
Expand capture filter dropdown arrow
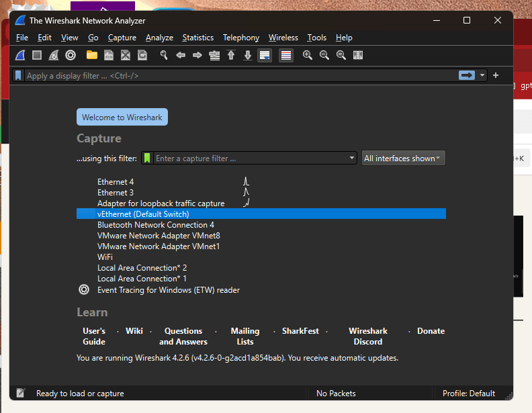(352, 158)
